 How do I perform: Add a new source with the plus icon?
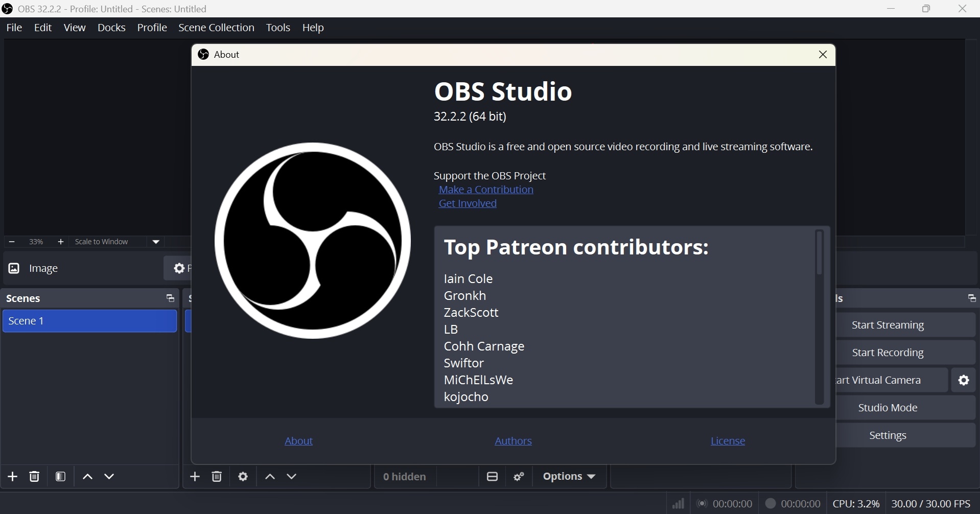(195, 477)
